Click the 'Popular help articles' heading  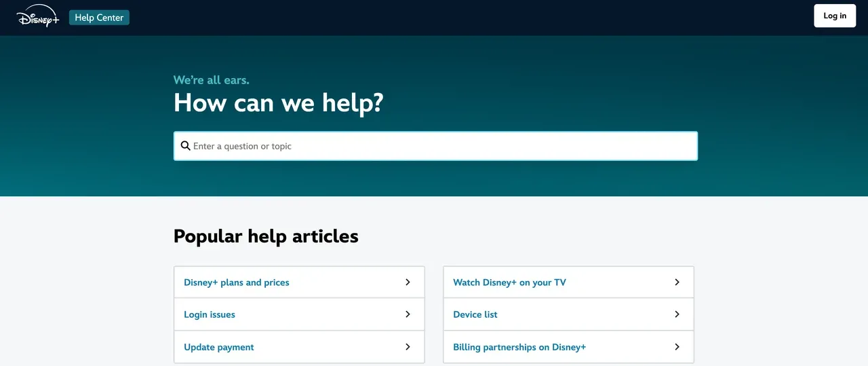266,236
